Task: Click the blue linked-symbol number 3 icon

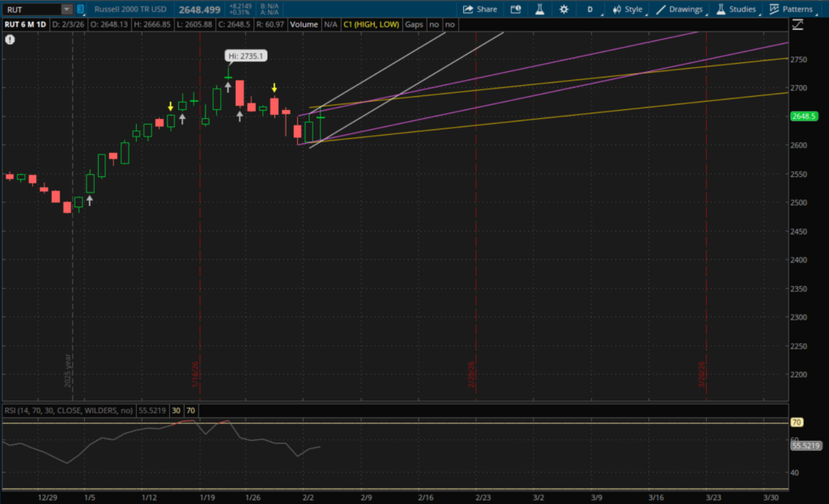Action: point(81,9)
